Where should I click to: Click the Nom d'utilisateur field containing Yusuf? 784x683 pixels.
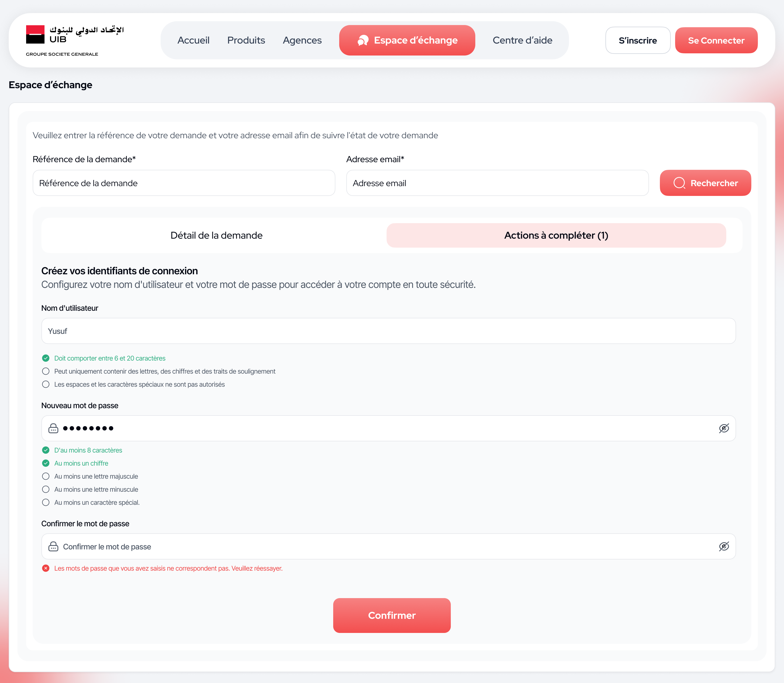click(388, 331)
